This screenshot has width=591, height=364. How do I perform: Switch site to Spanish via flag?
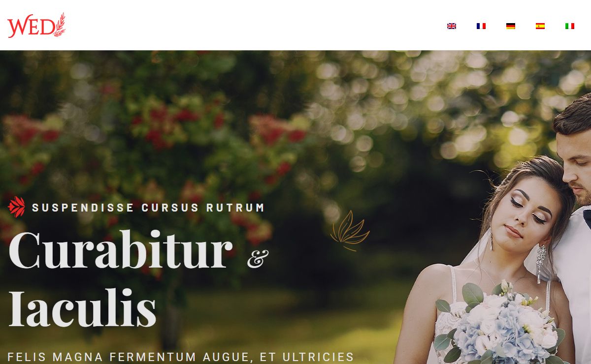(540, 26)
